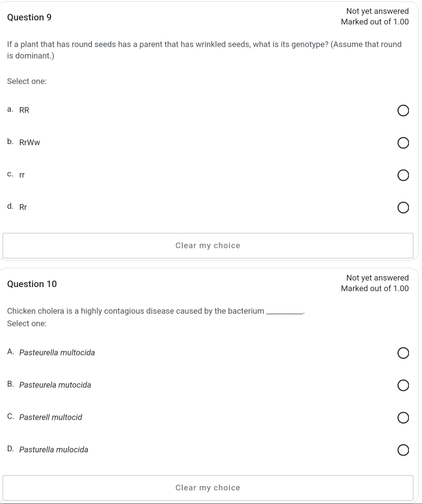Clear your choice for Question 10

pyautogui.click(x=208, y=487)
